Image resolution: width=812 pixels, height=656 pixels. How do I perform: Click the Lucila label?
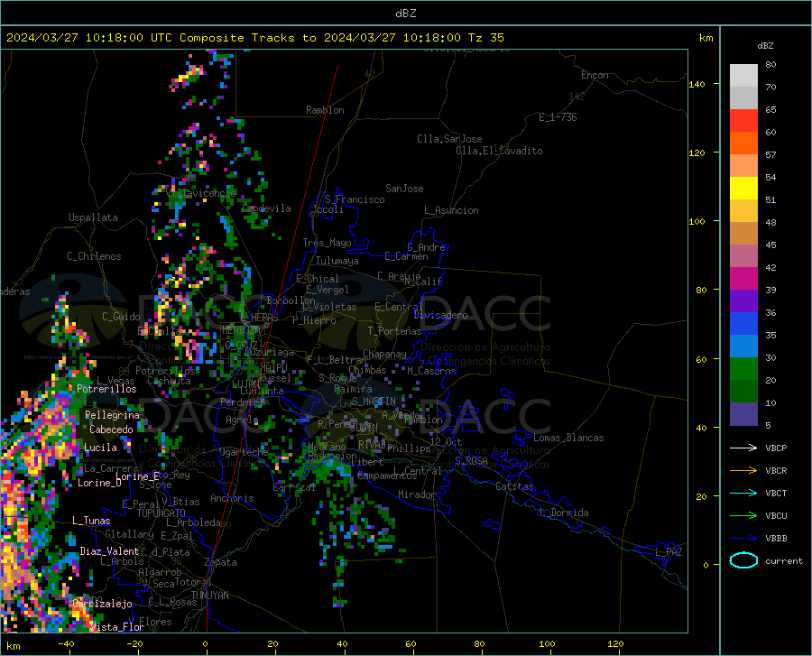(x=100, y=448)
